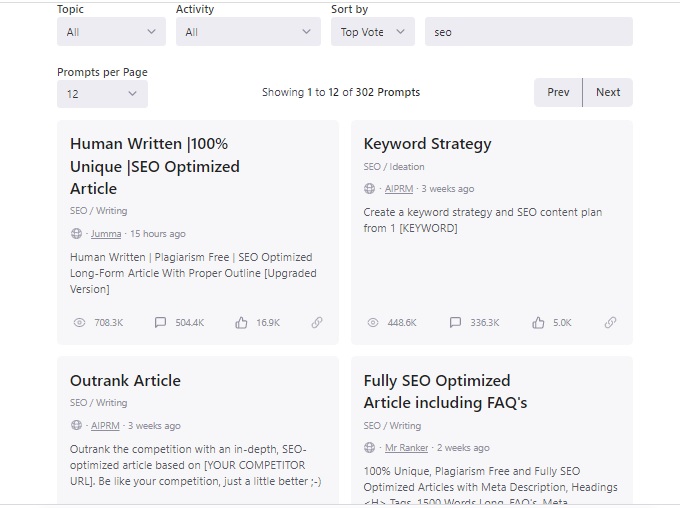Click the thumbs-up icon on Human Written card
680x508 pixels.
(241, 323)
